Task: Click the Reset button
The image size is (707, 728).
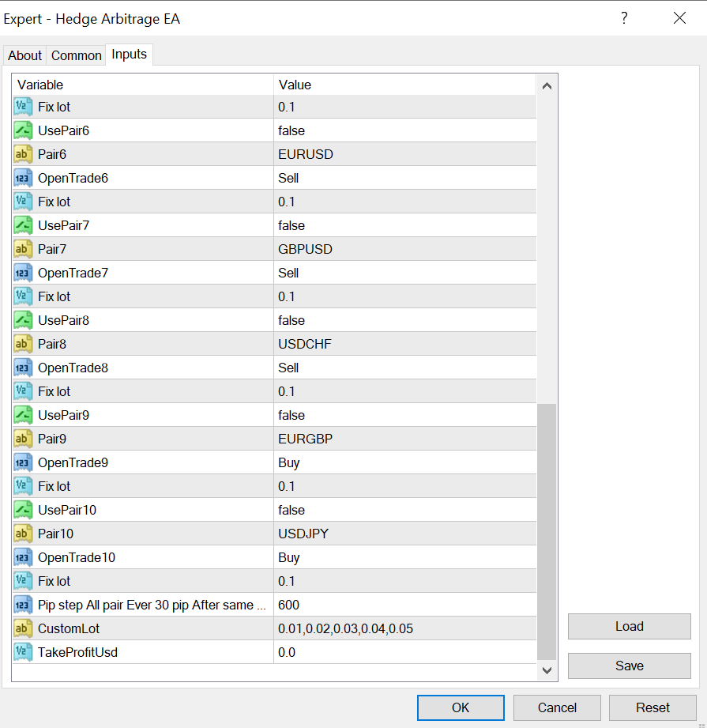Action: pos(652,707)
